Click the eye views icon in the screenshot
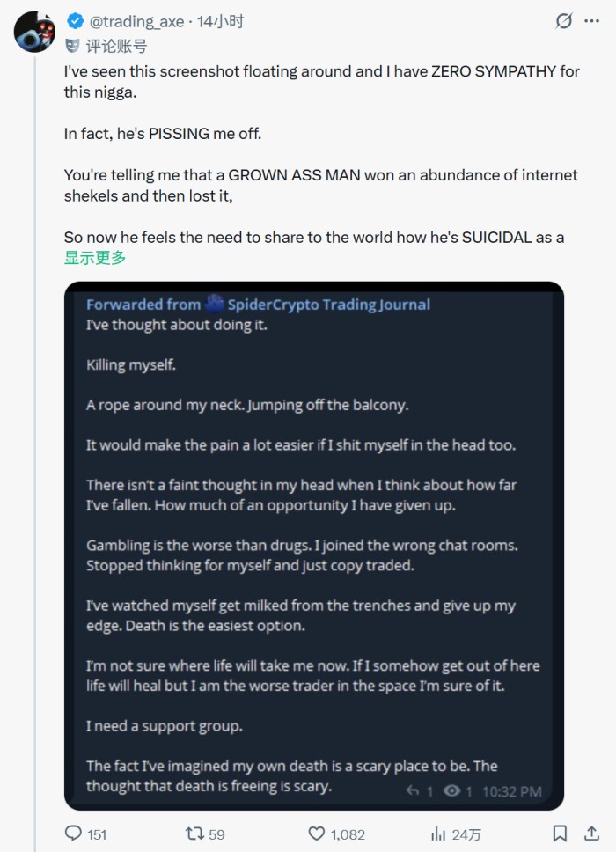The height and width of the screenshot is (852, 616). (x=452, y=790)
